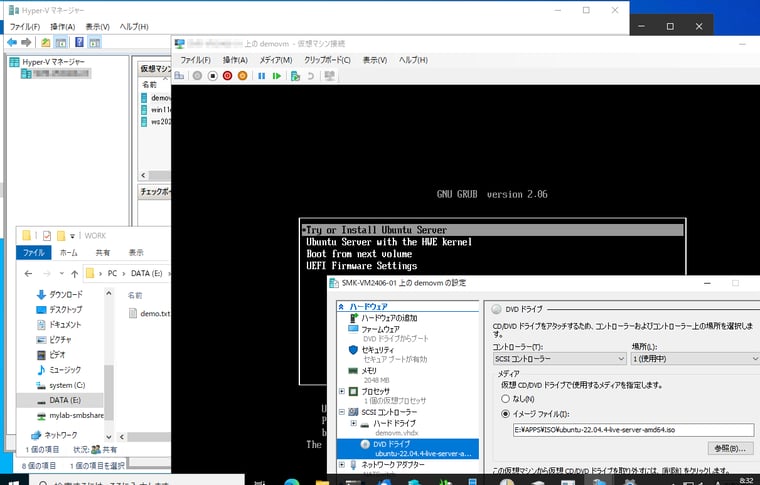Open クリップボード(C) menu in VM connection window
This screenshot has height=485, width=760.
(x=327, y=60)
